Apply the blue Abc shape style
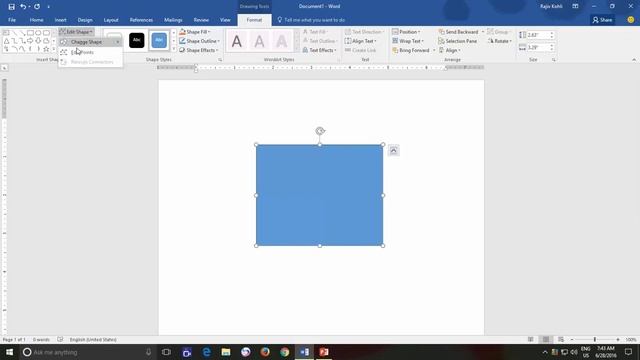The image size is (640, 360). 159,40
